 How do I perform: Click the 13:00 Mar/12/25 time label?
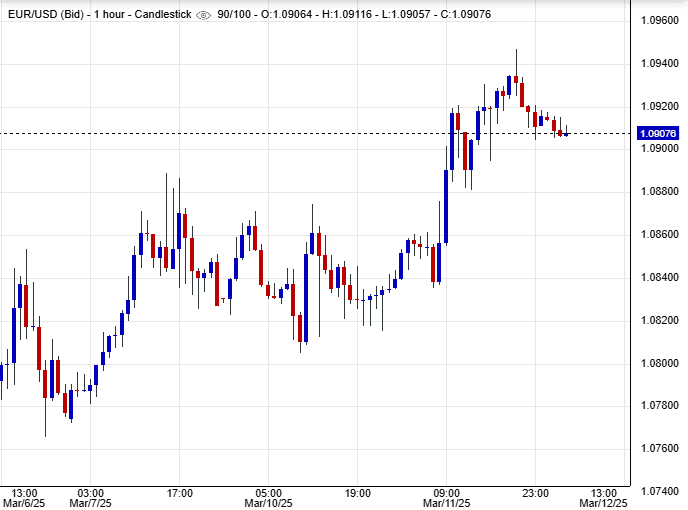point(604,498)
